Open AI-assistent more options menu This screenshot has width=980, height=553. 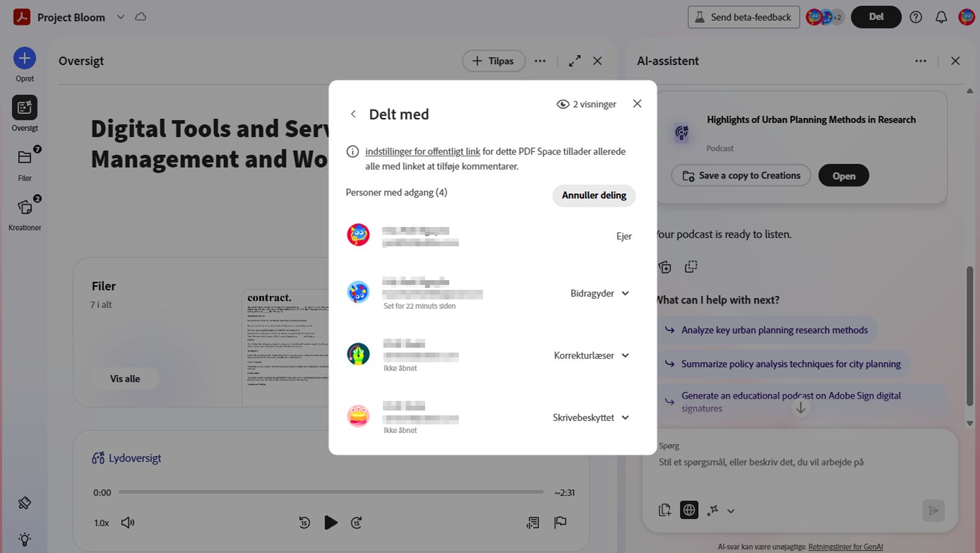[x=920, y=61]
